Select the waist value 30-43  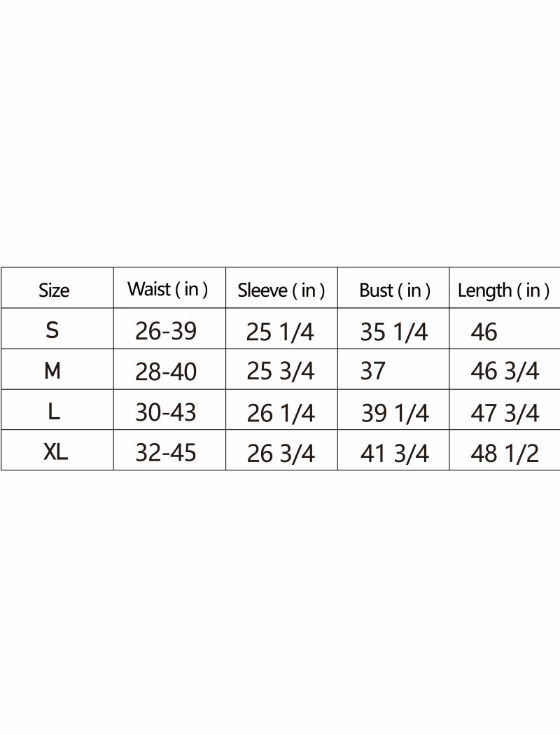(x=165, y=412)
